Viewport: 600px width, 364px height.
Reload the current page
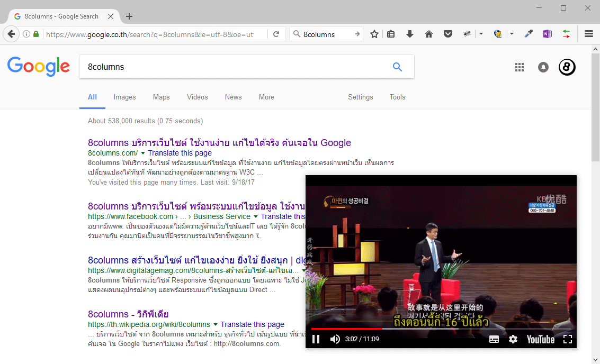click(276, 34)
